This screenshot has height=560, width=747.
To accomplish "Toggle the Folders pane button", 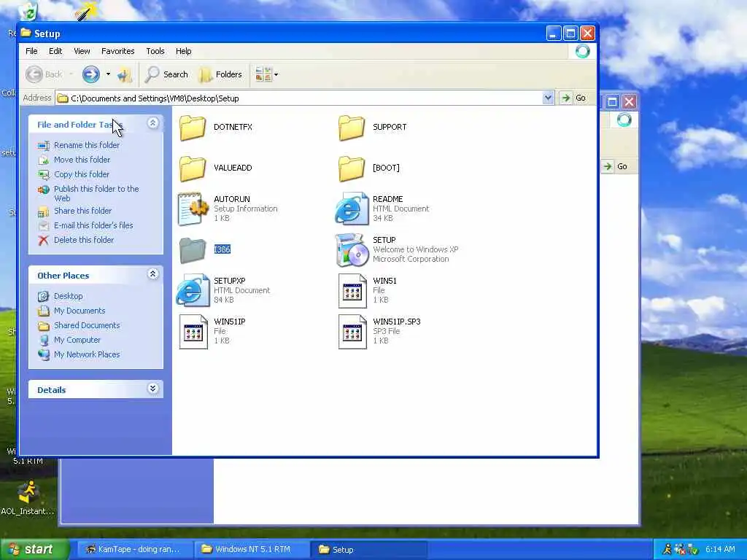I will coord(220,74).
